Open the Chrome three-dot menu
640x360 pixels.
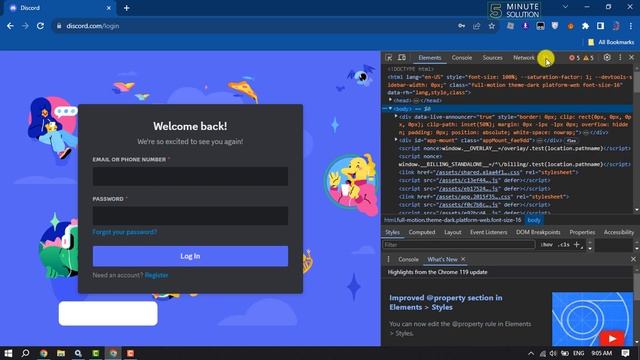[631, 26]
